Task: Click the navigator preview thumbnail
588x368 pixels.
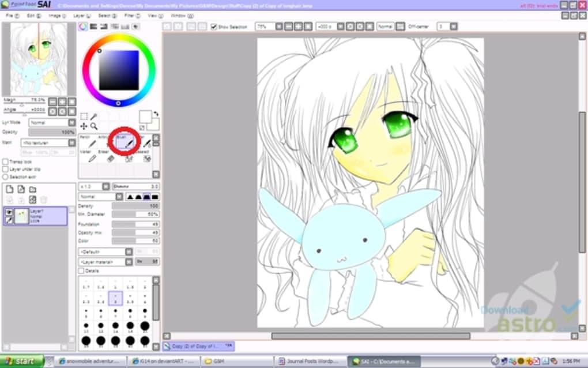Action: [x=39, y=59]
